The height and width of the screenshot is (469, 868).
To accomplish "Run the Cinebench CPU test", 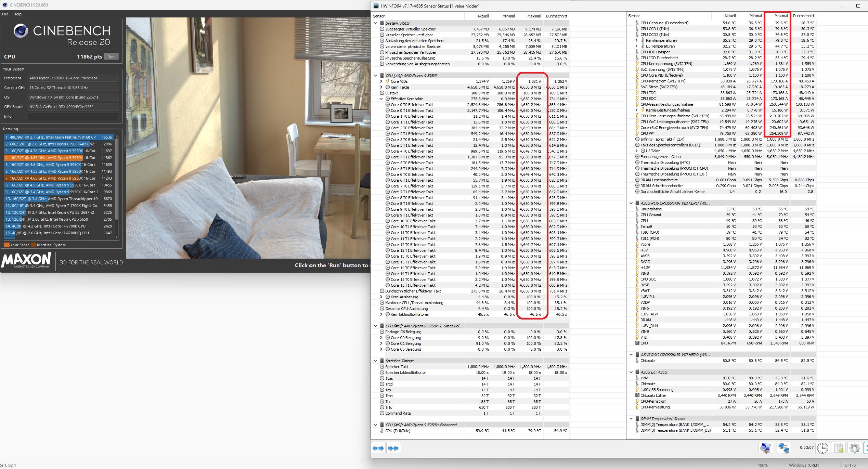I will click(111, 57).
